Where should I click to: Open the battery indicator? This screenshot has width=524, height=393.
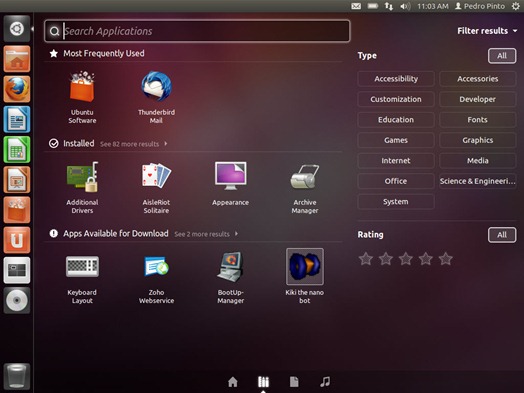tap(373, 6)
